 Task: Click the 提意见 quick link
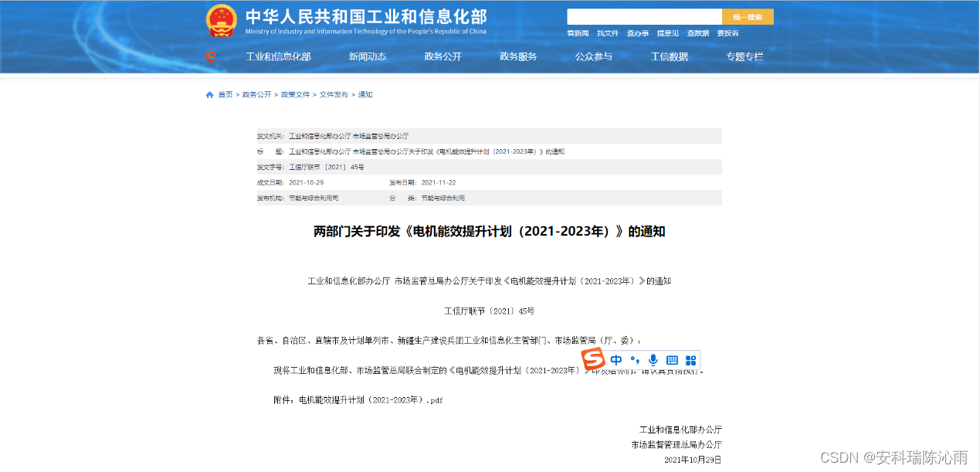[x=668, y=33]
